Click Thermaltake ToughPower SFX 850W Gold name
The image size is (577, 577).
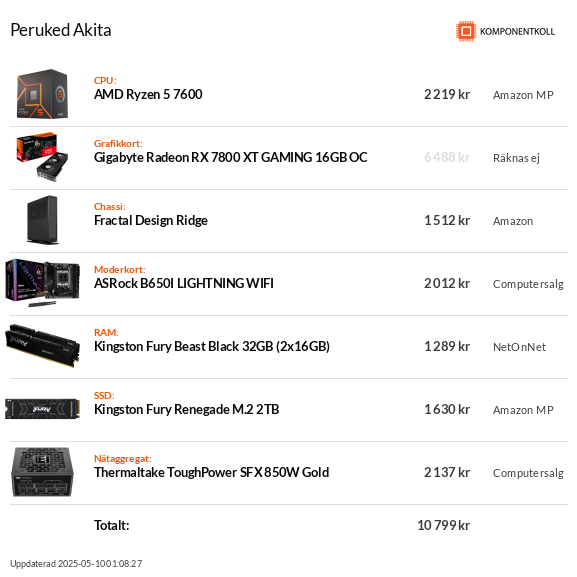point(212,472)
